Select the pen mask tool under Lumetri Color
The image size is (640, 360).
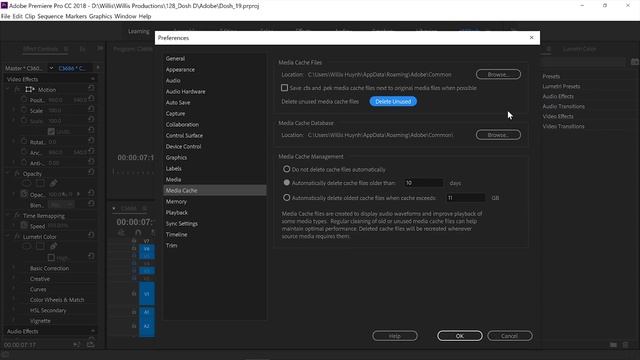(53, 246)
